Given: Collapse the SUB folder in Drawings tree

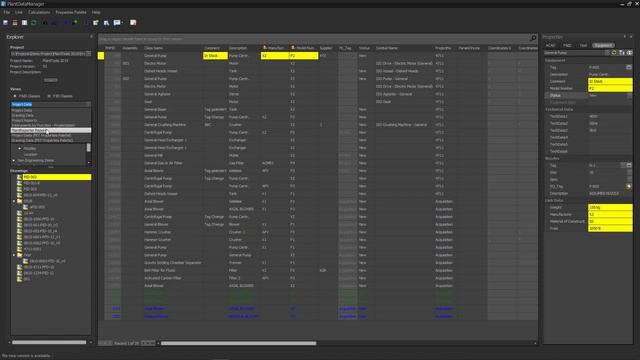Looking at the screenshot, I should pos(14,201).
